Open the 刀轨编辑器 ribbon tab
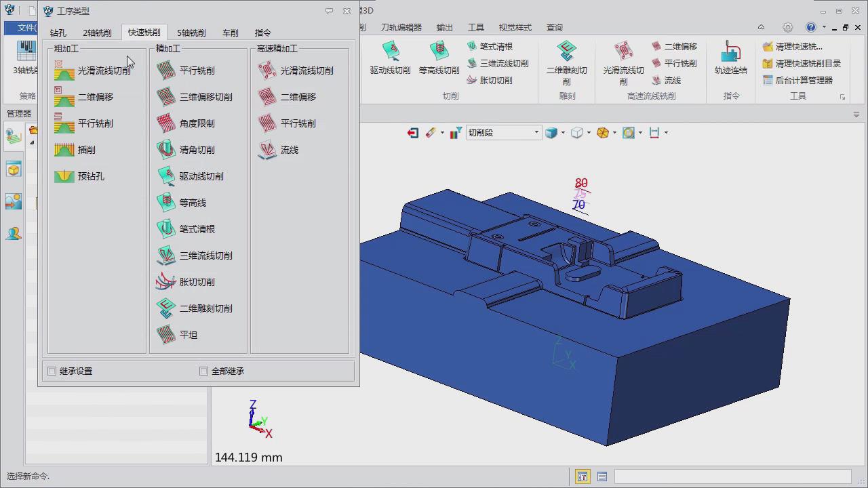Screen dimensions: 868x488 click(x=401, y=28)
